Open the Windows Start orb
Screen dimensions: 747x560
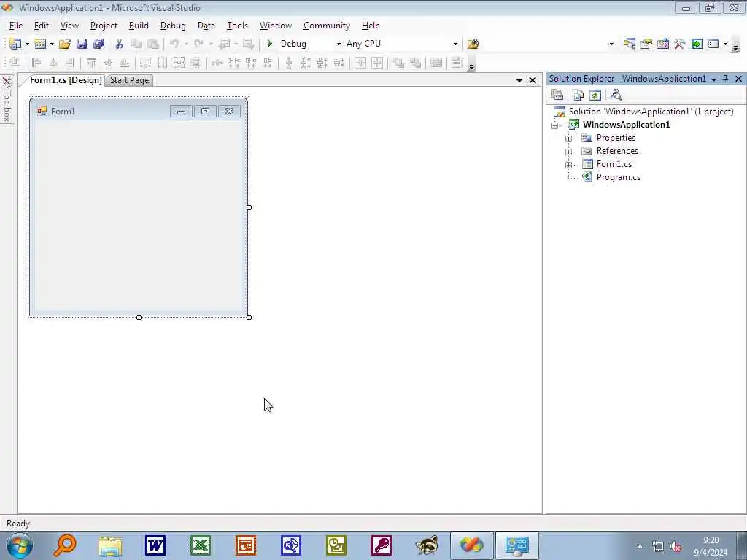point(20,545)
